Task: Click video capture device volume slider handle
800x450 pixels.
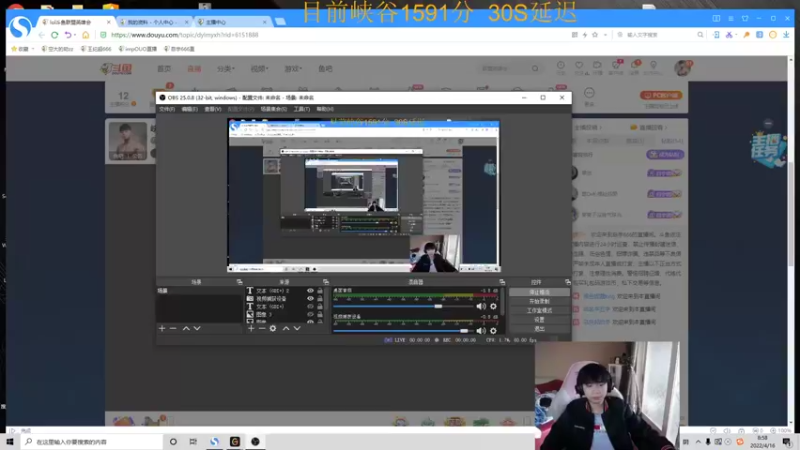Action: (464, 331)
